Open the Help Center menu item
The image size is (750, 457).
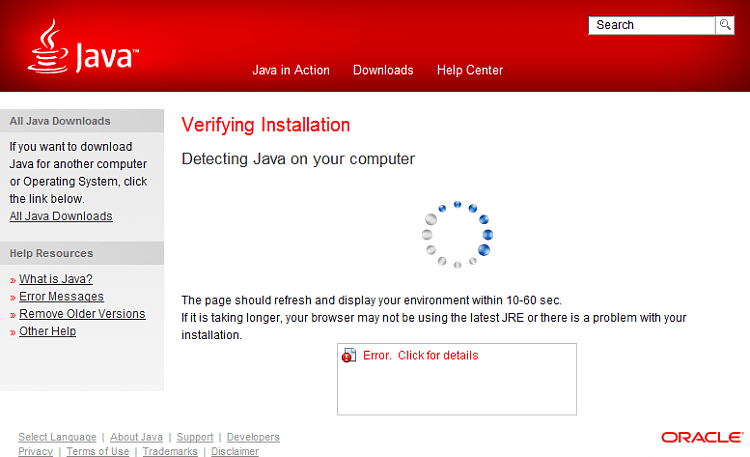tap(470, 70)
